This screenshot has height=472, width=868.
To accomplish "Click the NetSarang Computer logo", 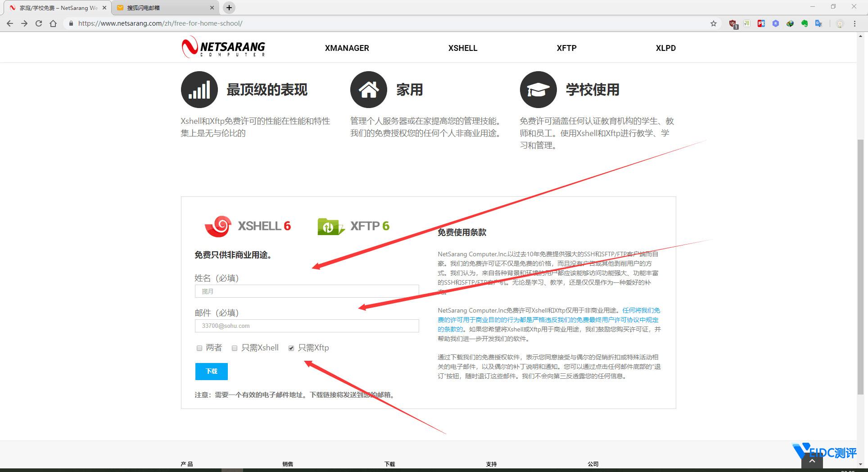I will point(223,47).
